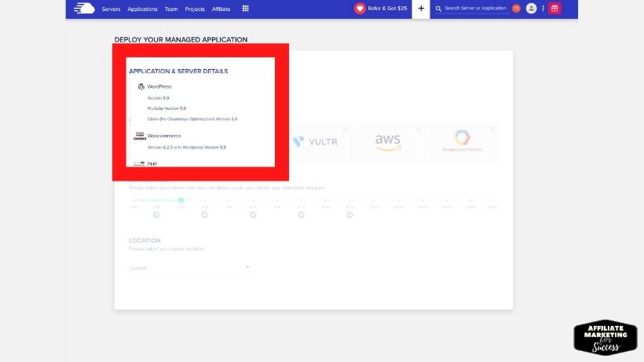Click the search magnifier icon

(438, 9)
